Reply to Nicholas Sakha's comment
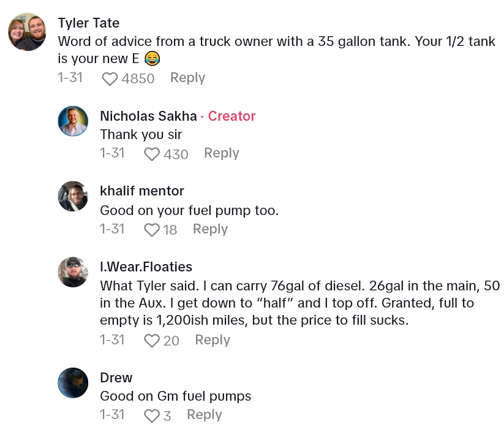 (x=221, y=153)
